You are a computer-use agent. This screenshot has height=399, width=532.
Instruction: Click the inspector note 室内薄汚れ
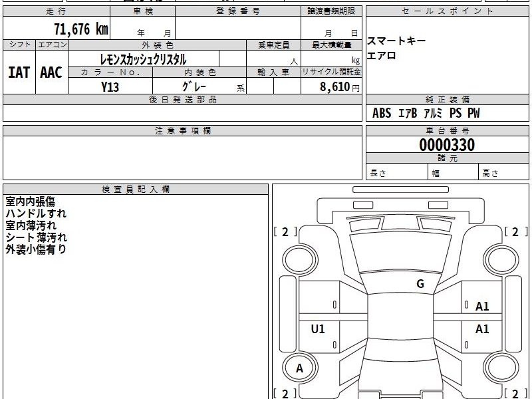tap(31, 225)
